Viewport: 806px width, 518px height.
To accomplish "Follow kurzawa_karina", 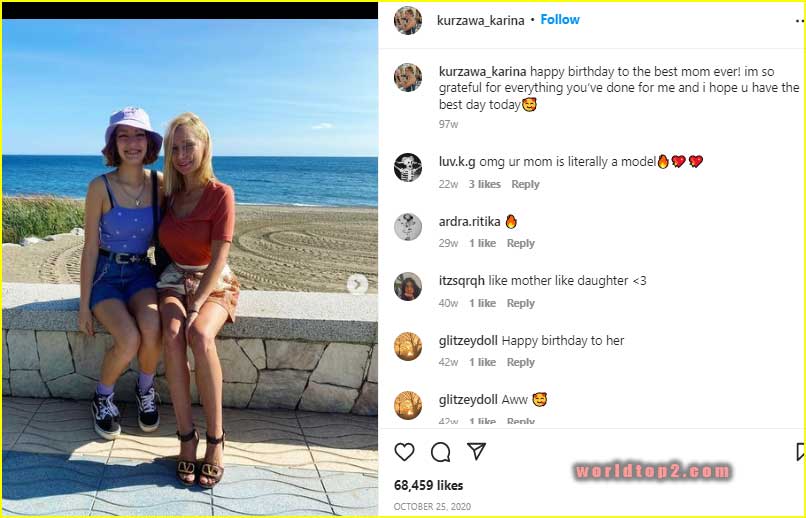I will 560,20.
